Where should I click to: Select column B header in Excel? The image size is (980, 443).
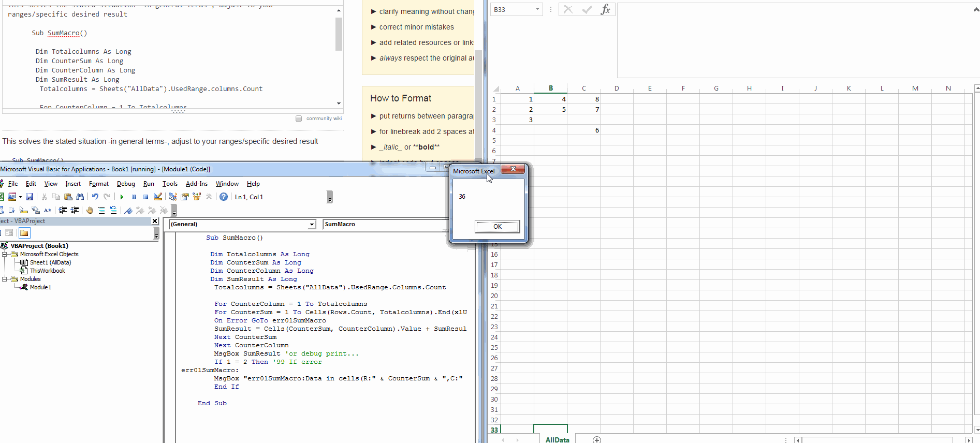[550, 88]
